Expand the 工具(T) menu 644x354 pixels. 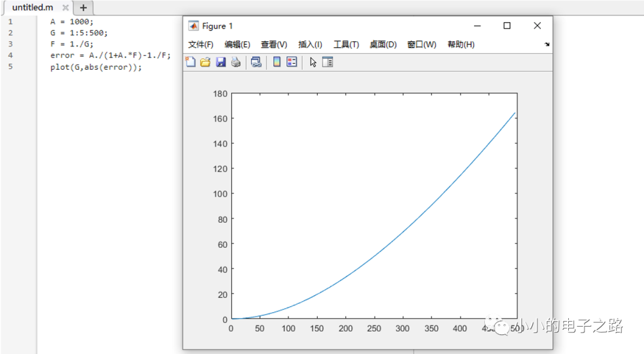pos(346,45)
